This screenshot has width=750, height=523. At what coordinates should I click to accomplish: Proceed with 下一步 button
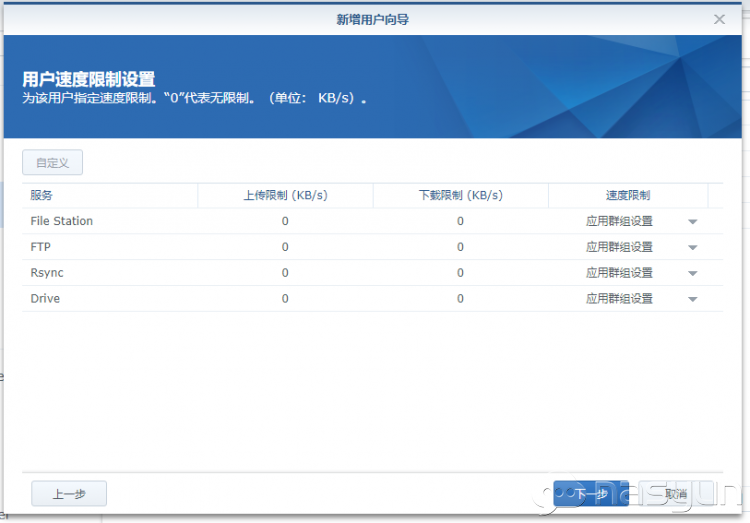[x=591, y=493]
